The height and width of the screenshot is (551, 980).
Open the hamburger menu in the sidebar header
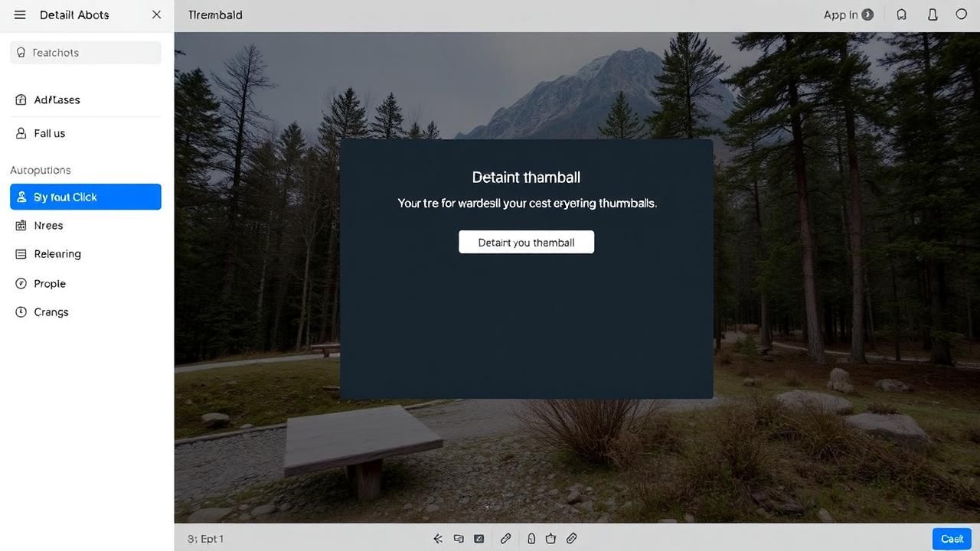pos(20,15)
